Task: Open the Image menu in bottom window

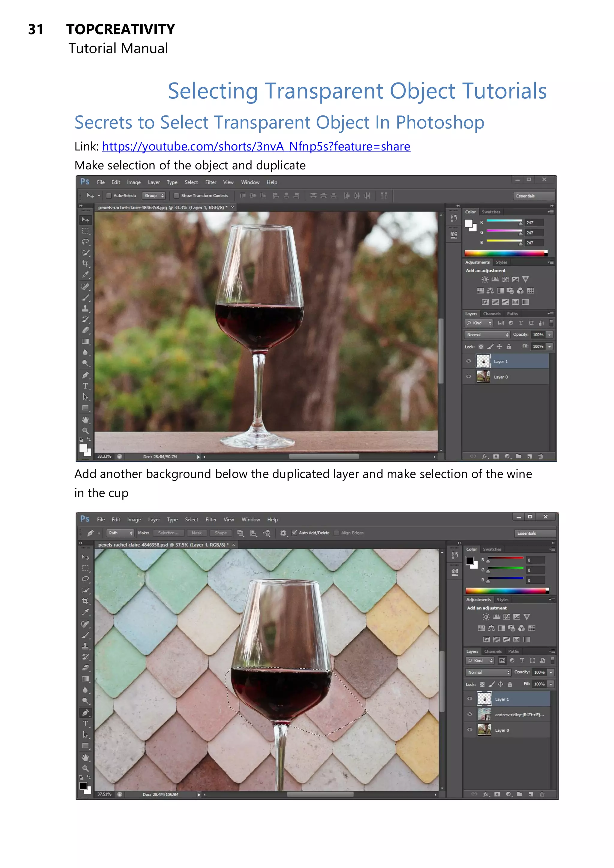Action: point(134,519)
